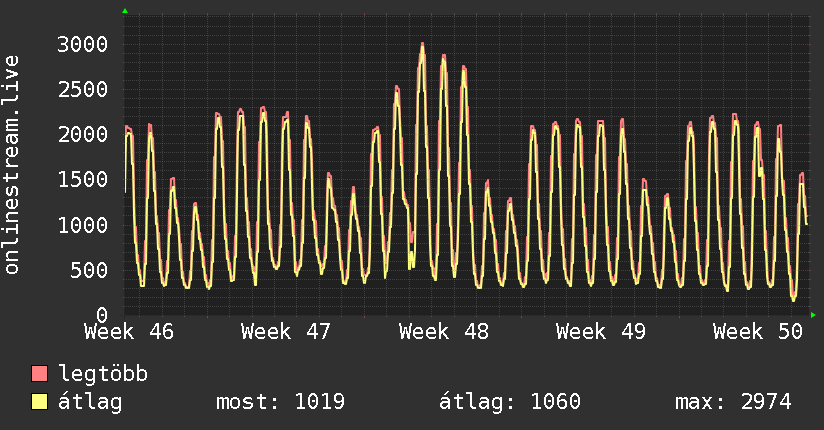Select the Week 48 axis label

pos(444,332)
